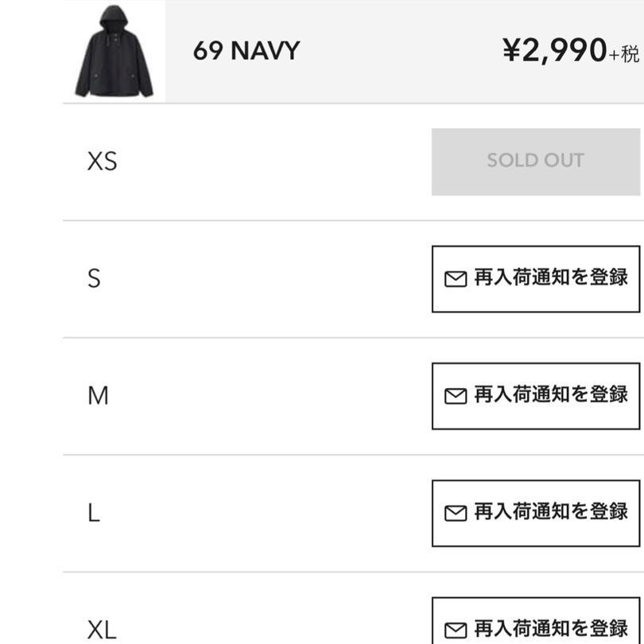Click the NAVY color name

(265, 51)
